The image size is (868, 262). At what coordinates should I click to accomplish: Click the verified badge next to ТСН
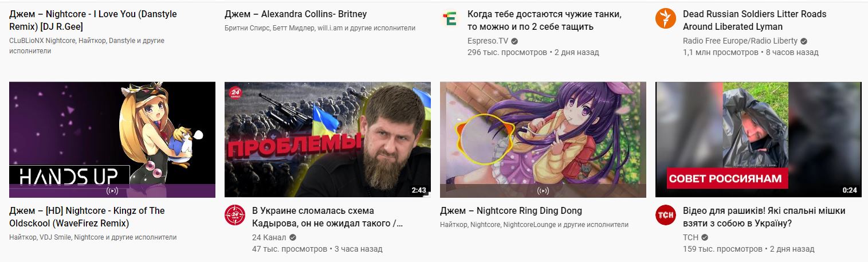(705, 238)
